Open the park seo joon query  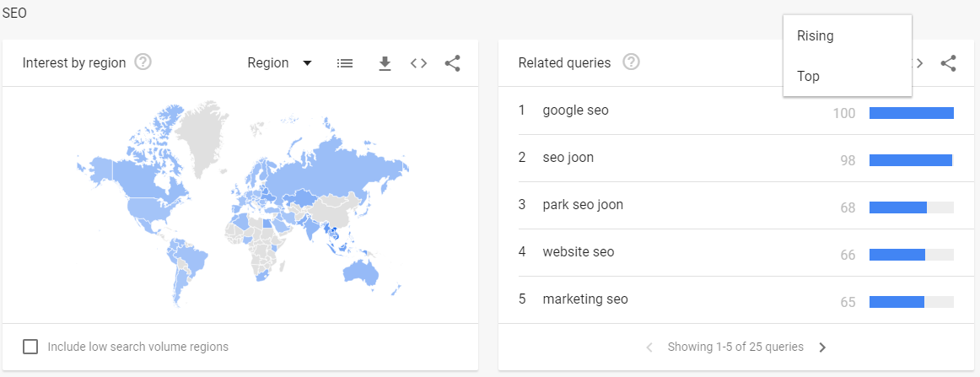click(583, 204)
